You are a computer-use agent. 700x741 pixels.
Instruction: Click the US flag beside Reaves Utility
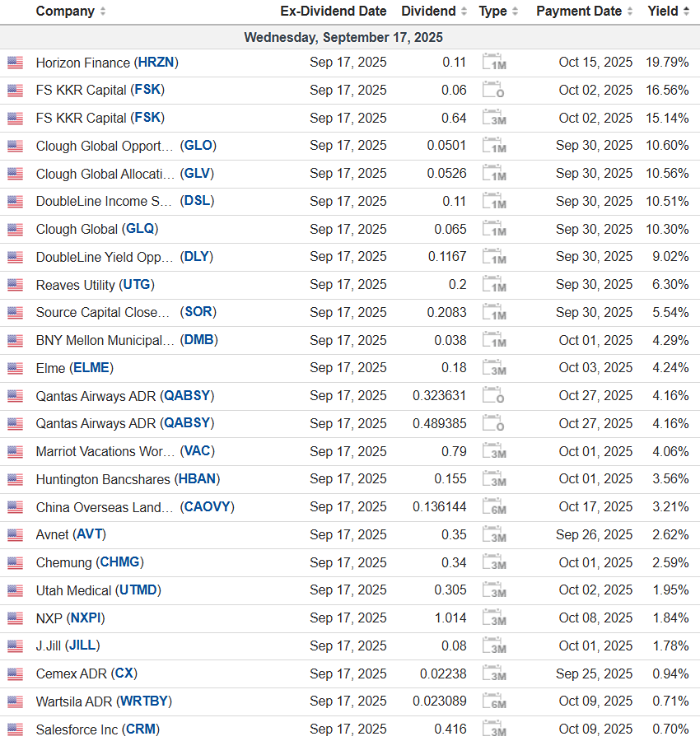click(15, 285)
